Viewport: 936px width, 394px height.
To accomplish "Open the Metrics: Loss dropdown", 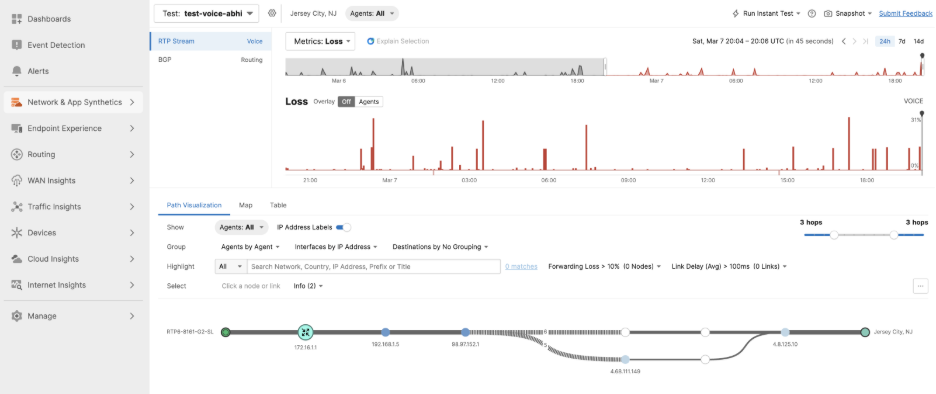I will [x=321, y=41].
